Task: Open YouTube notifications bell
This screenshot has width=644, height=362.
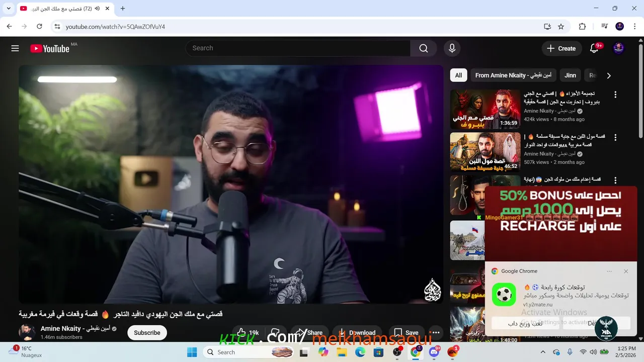Action: 594,48
